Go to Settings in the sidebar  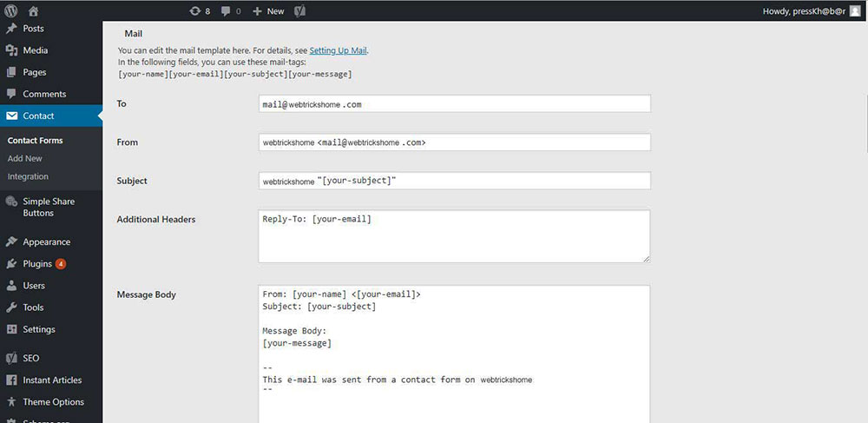39,330
